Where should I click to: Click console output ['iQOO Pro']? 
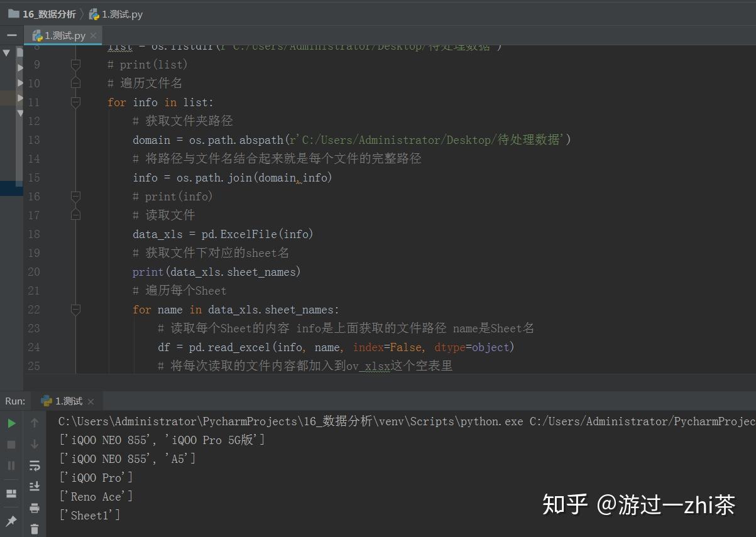(x=96, y=478)
